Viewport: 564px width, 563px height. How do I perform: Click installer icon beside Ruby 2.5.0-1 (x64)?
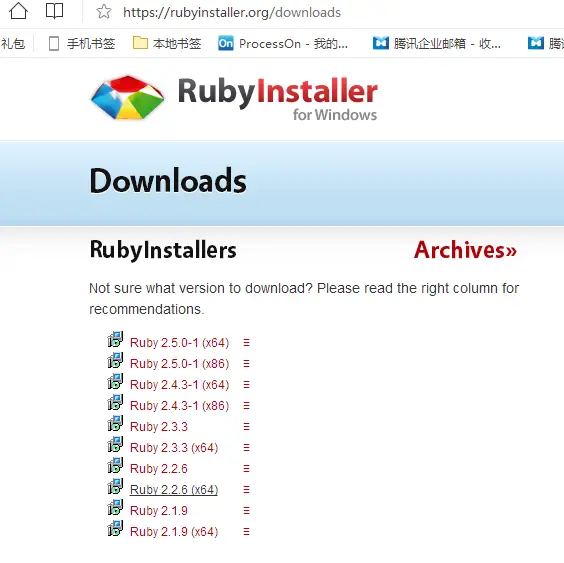[x=115, y=339]
